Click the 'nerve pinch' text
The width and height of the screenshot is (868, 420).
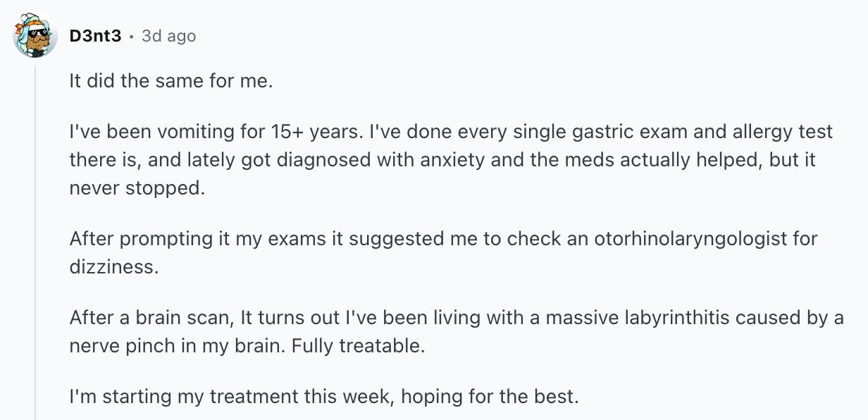(x=120, y=346)
